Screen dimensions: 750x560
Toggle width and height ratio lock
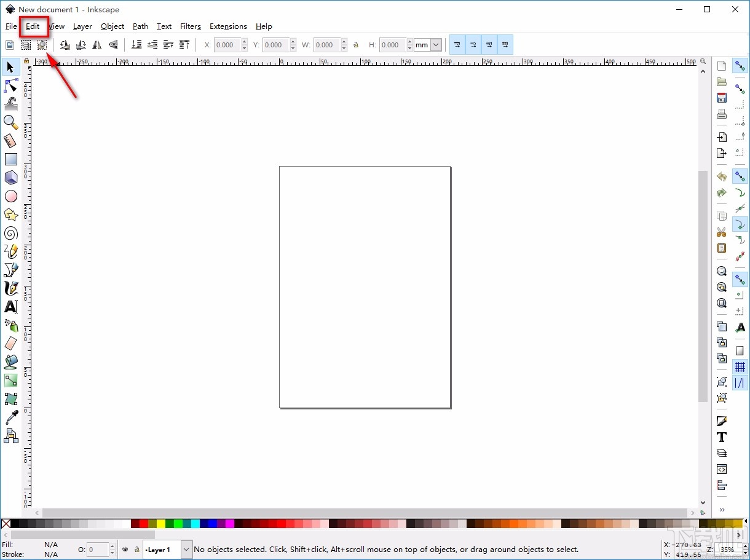point(356,45)
